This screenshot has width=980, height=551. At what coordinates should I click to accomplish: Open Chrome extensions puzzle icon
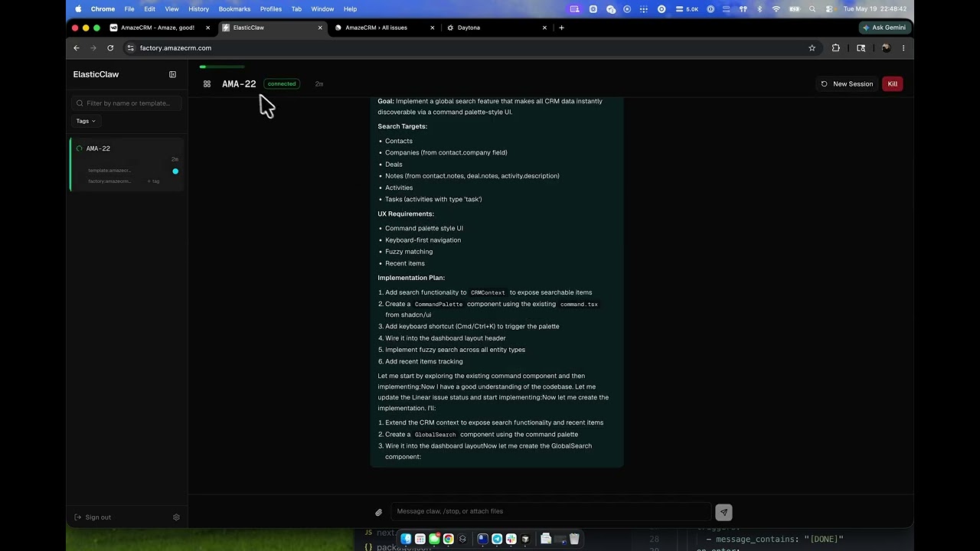[836, 47]
